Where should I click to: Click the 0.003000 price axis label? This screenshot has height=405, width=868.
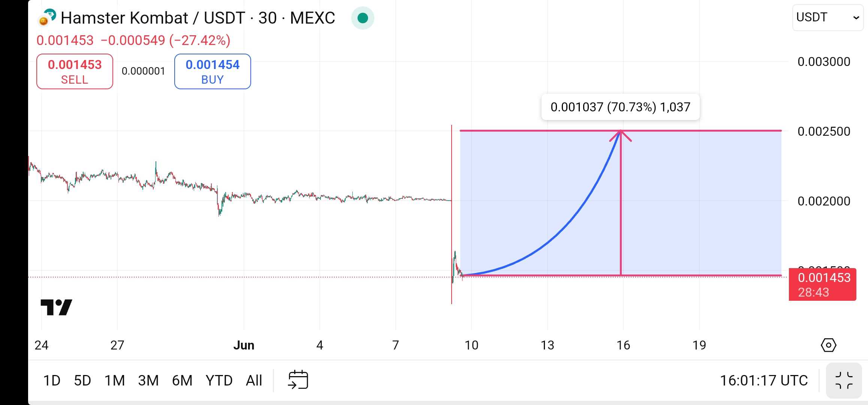tap(824, 61)
